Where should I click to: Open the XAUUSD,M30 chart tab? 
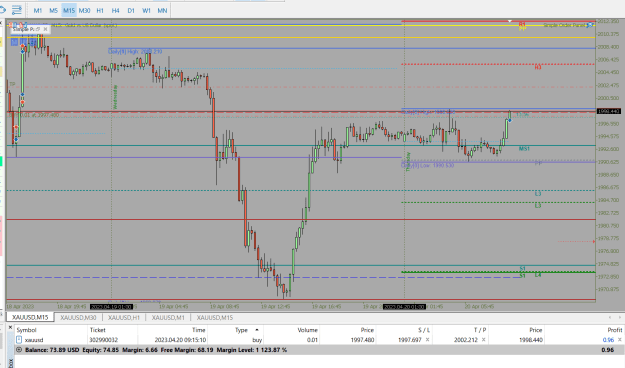[78, 317]
